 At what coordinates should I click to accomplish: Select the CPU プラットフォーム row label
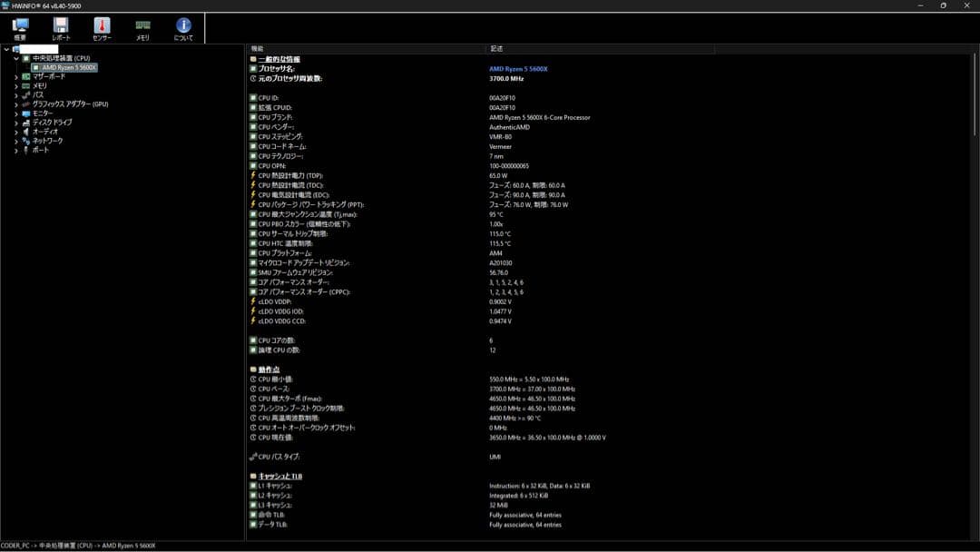[284, 253]
